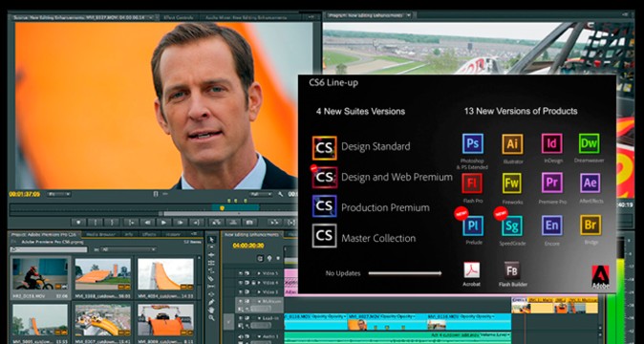644x344 pixels.
Task: Click the project panel search field
Action: [50, 249]
